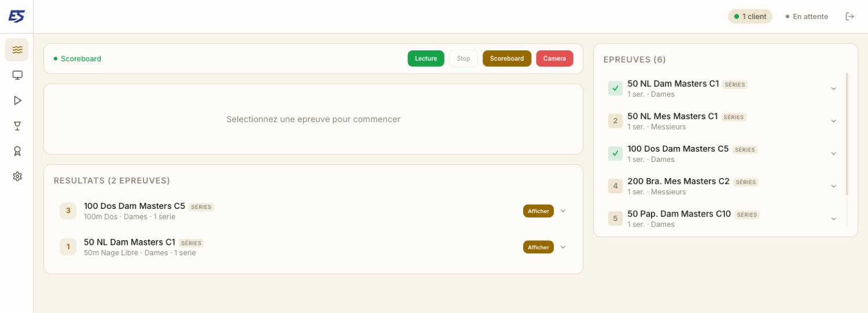This screenshot has width=868, height=313.
Task: Click Afficher for 50 NL Dam Masters C1
Action: [x=538, y=247]
